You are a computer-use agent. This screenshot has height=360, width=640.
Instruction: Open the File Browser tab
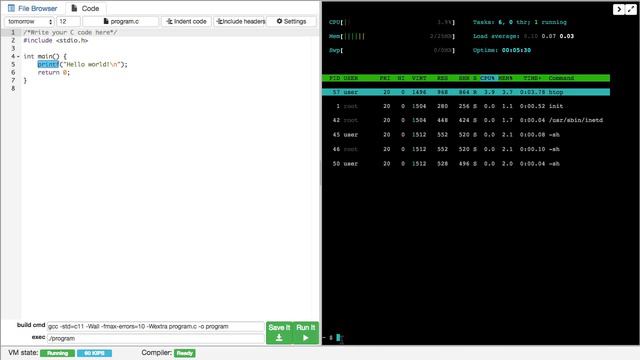point(33,8)
